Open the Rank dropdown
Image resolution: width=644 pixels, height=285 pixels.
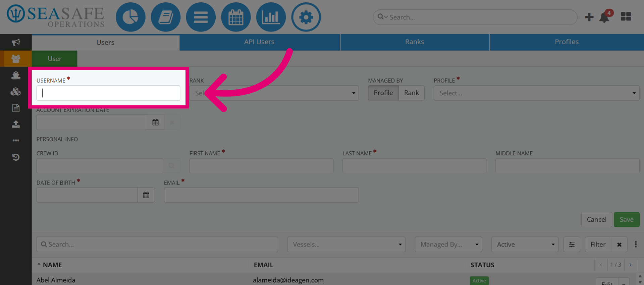pos(274,93)
